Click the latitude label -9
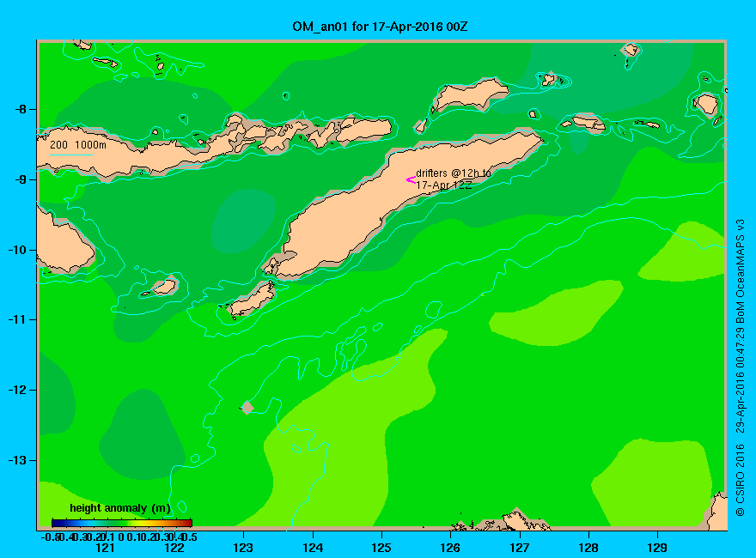The image size is (756, 558). (x=21, y=179)
